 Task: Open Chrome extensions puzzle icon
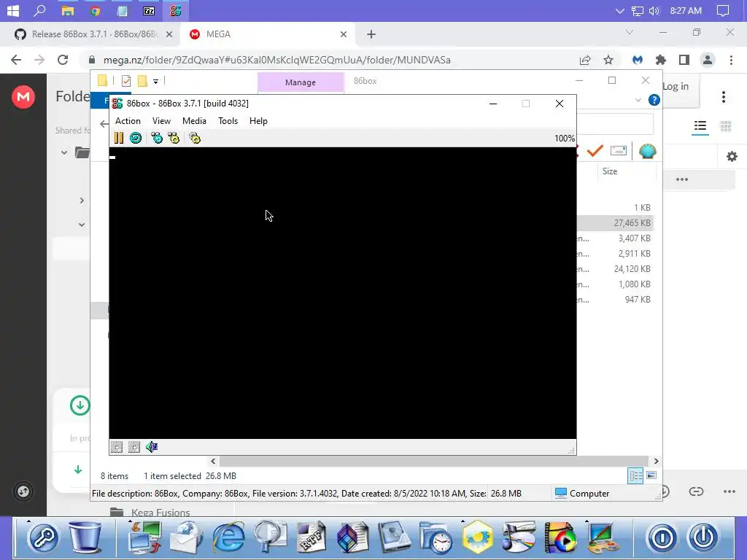click(x=661, y=60)
